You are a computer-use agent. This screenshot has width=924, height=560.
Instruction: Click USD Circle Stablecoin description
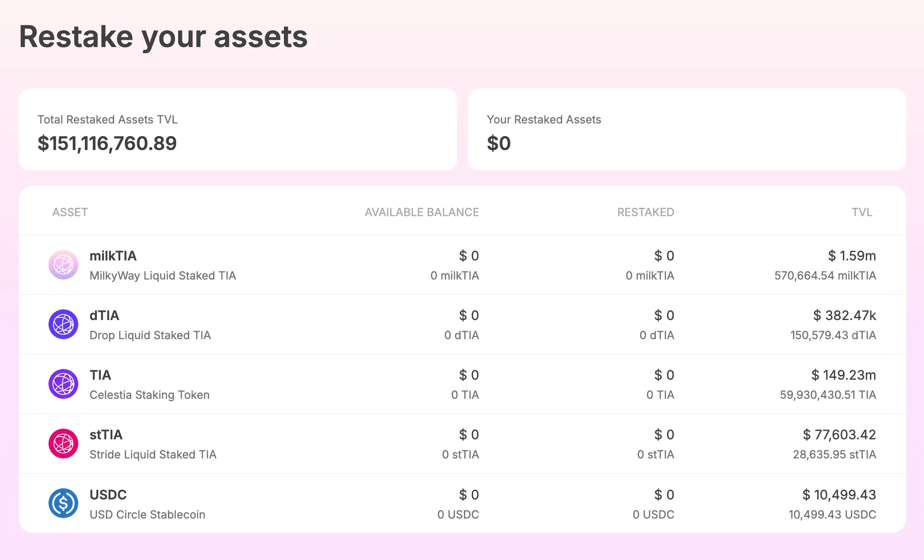click(x=147, y=514)
